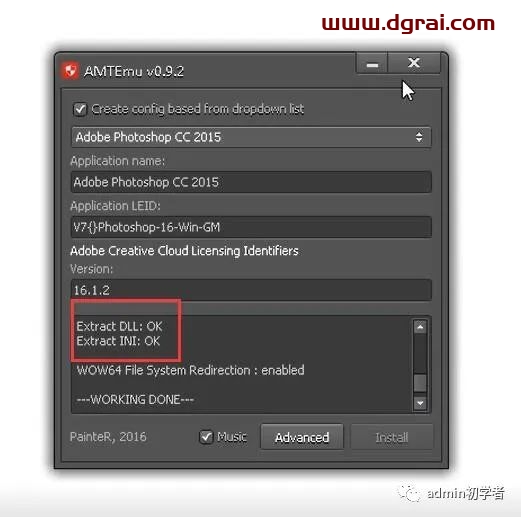
Task: Toggle Create config based from dropdown list checkbox
Action: tap(80, 109)
